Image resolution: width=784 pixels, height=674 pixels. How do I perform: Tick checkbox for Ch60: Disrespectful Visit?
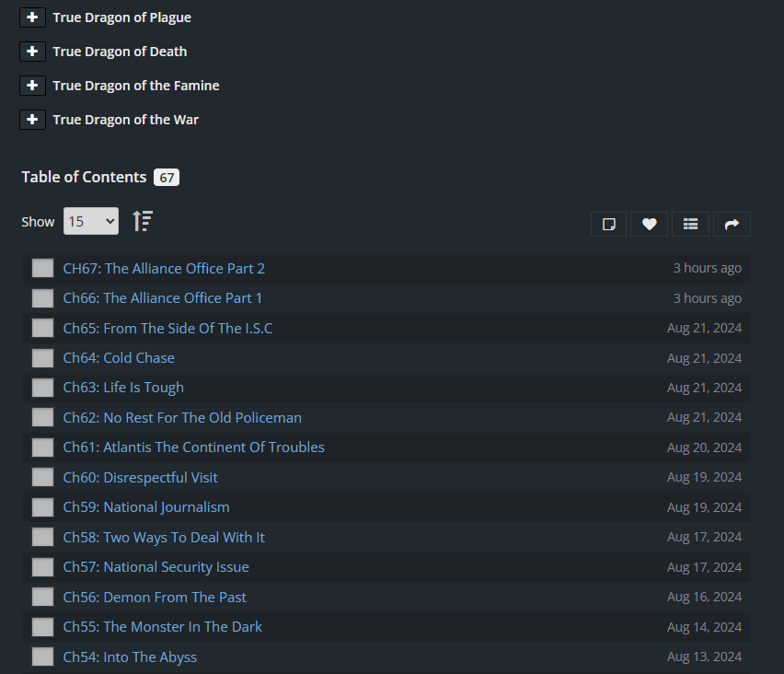click(42, 477)
